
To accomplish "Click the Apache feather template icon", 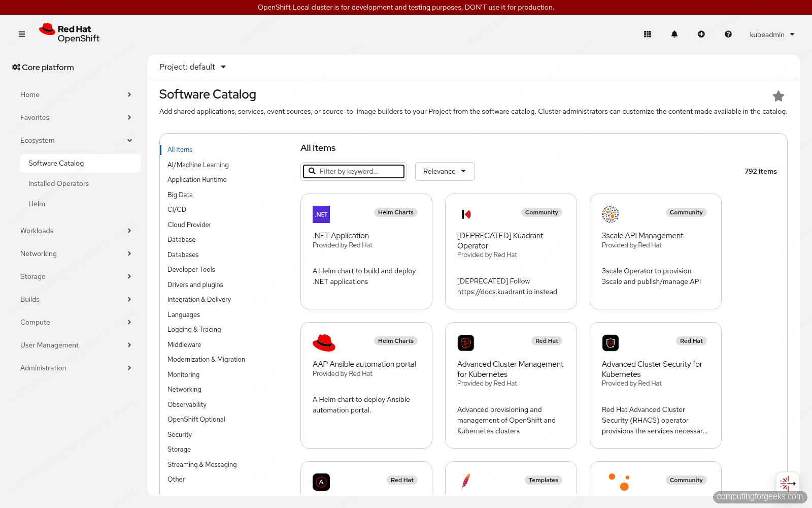I will coord(466,482).
